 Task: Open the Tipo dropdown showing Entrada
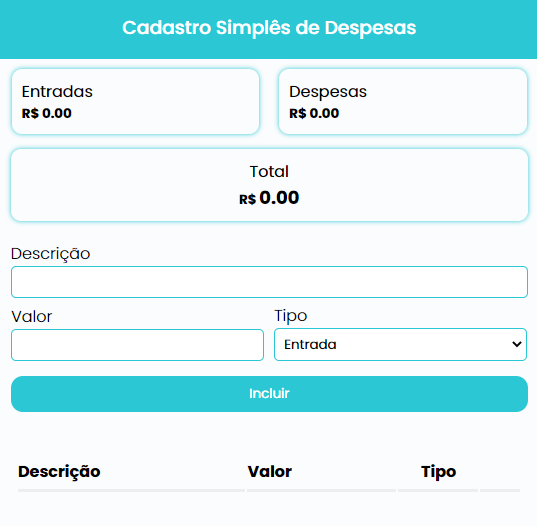tap(400, 345)
